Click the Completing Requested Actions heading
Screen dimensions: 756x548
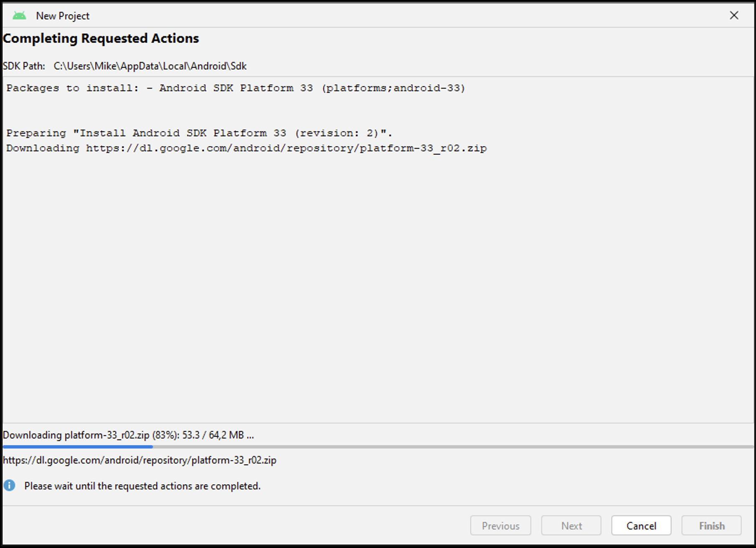101,38
